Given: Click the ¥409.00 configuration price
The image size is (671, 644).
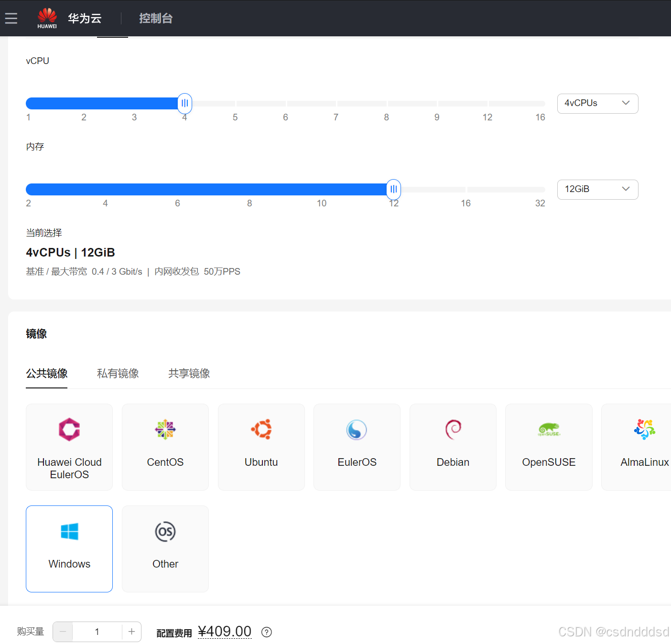Looking at the screenshot, I should click(225, 632).
